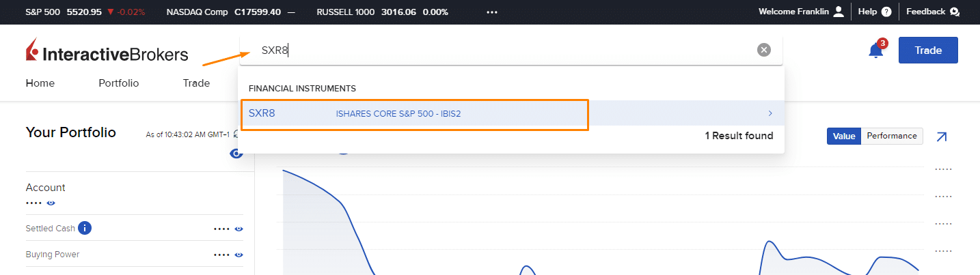The width and height of the screenshot is (980, 275).
Task: Reveal Buying Power with eye icon
Action: [x=239, y=255]
